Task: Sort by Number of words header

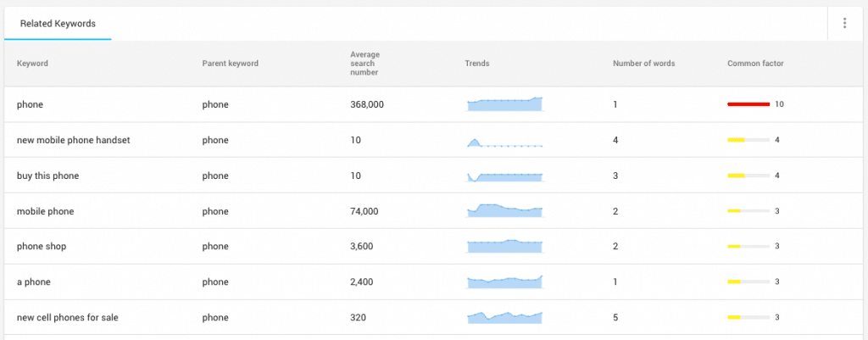Action: [643, 64]
